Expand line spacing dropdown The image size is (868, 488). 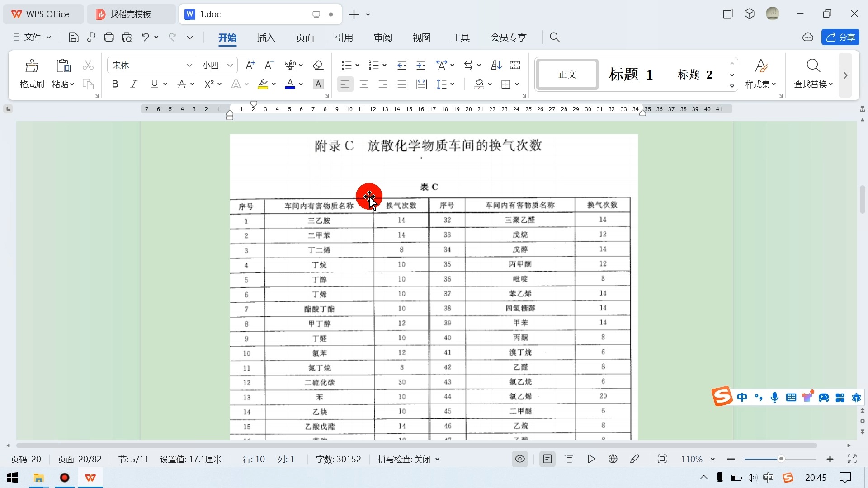pyautogui.click(x=452, y=84)
